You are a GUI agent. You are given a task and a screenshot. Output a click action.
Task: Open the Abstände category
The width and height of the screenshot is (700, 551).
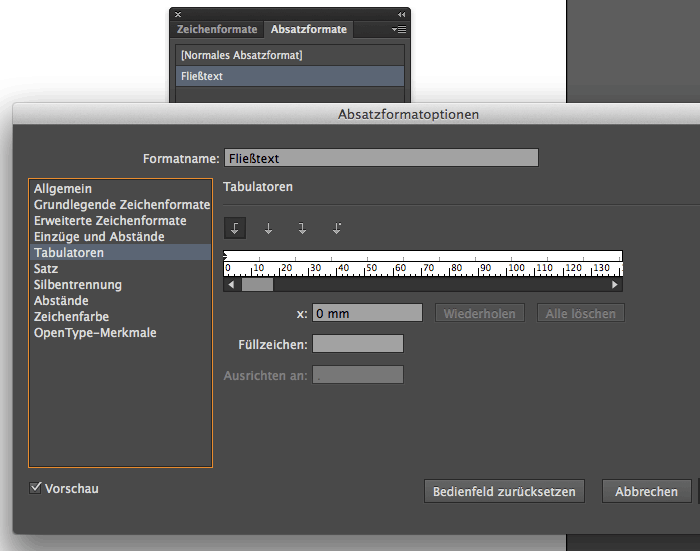[120, 301]
